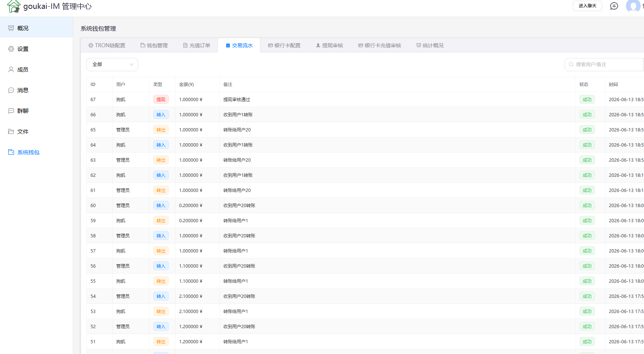Viewport: 644px width, 354px height.
Task: Focus the 搜索用户/备注 search field
Action: [604, 64]
